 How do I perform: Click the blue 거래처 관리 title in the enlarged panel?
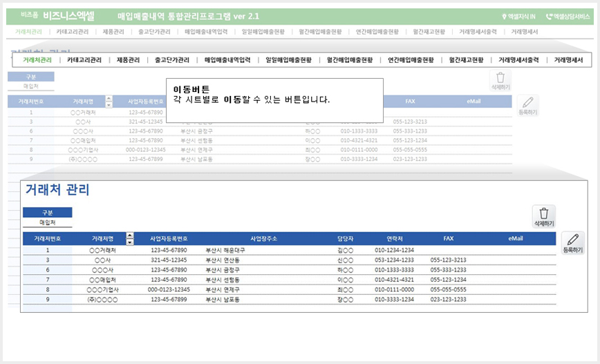tap(57, 190)
